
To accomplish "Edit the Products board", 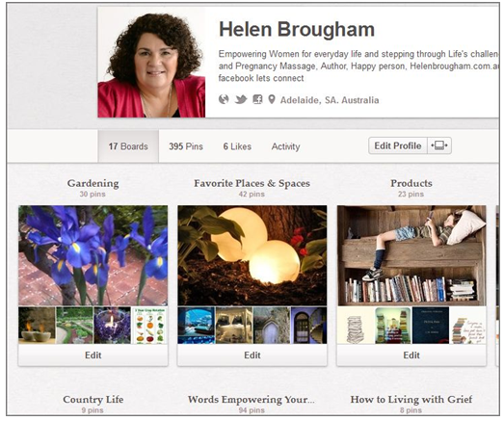I will tap(411, 355).
